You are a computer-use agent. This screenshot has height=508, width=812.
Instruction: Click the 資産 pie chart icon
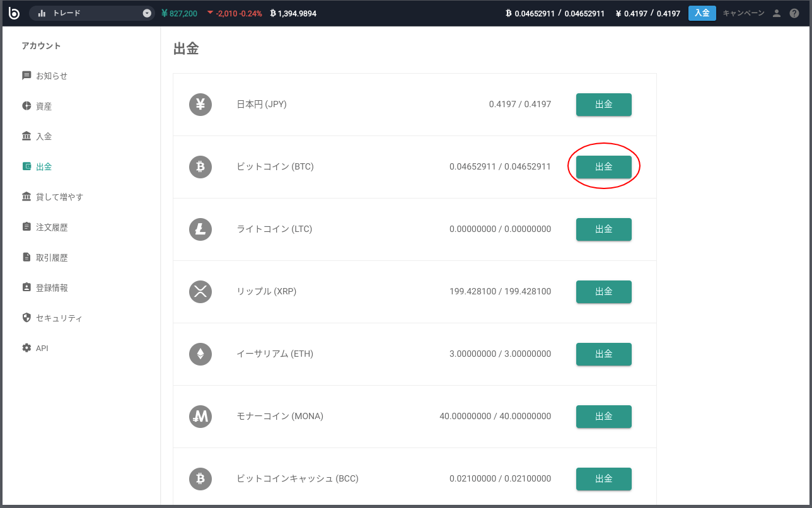(x=26, y=106)
